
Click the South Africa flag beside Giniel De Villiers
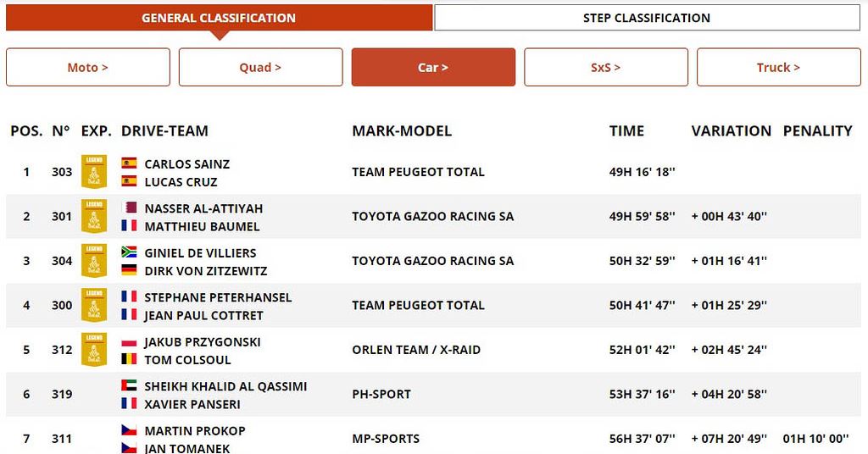tap(129, 252)
